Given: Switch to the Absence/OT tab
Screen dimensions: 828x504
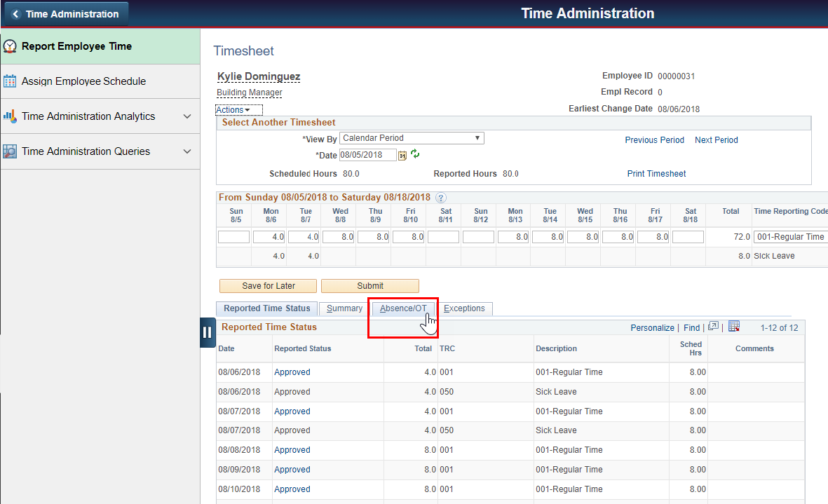Looking at the screenshot, I should pyautogui.click(x=403, y=308).
